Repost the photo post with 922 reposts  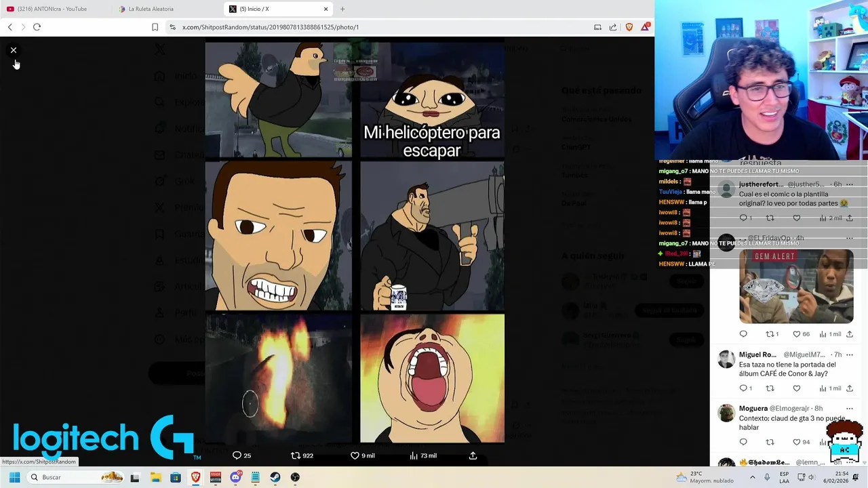pos(302,455)
